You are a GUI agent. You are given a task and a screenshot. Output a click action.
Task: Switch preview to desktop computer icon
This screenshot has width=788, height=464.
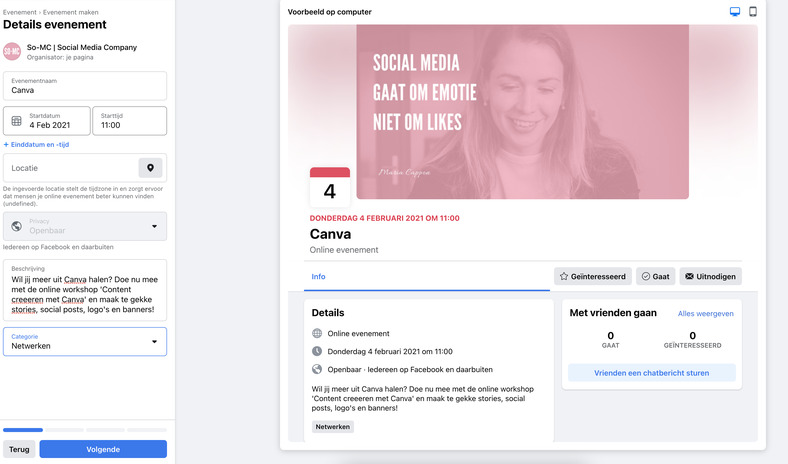tap(735, 12)
